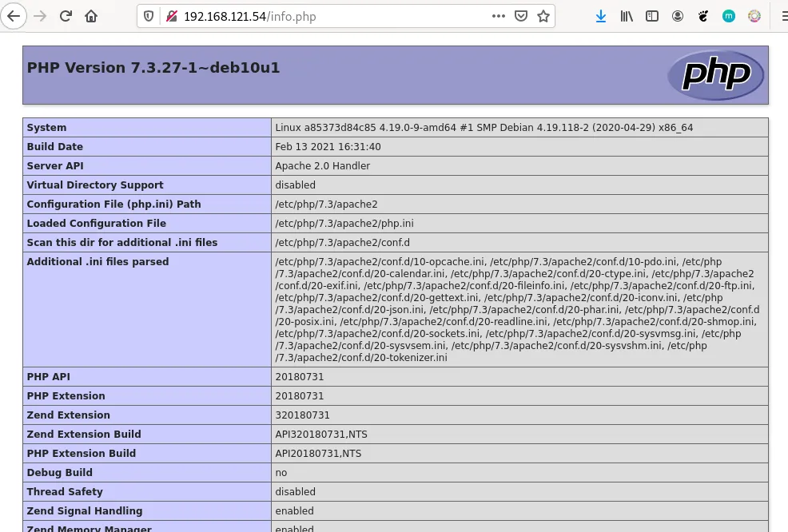The image size is (788, 532).
Task: Save page to Pocket
Action: pyautogui.click(x=521, y=16)
